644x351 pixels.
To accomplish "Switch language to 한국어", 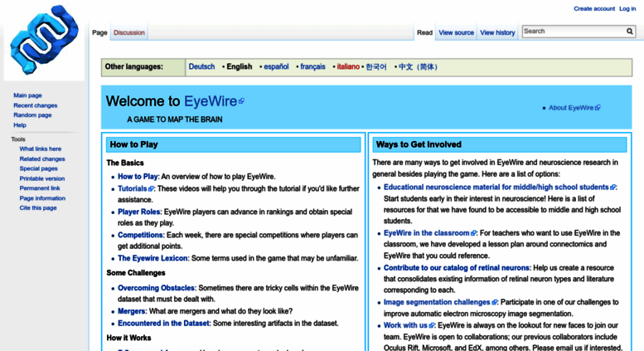I will 376,66.
